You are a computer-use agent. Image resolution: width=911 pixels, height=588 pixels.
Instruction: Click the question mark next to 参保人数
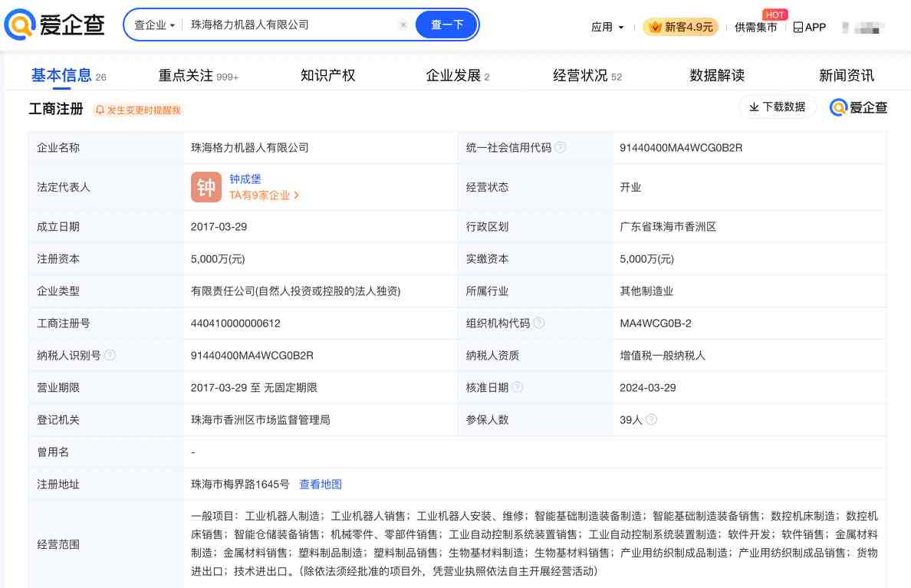coord(651,419)
